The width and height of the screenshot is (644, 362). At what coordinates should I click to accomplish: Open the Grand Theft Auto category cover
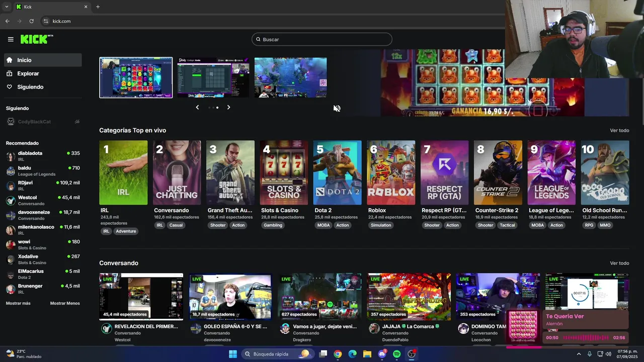tap(230, 172)
